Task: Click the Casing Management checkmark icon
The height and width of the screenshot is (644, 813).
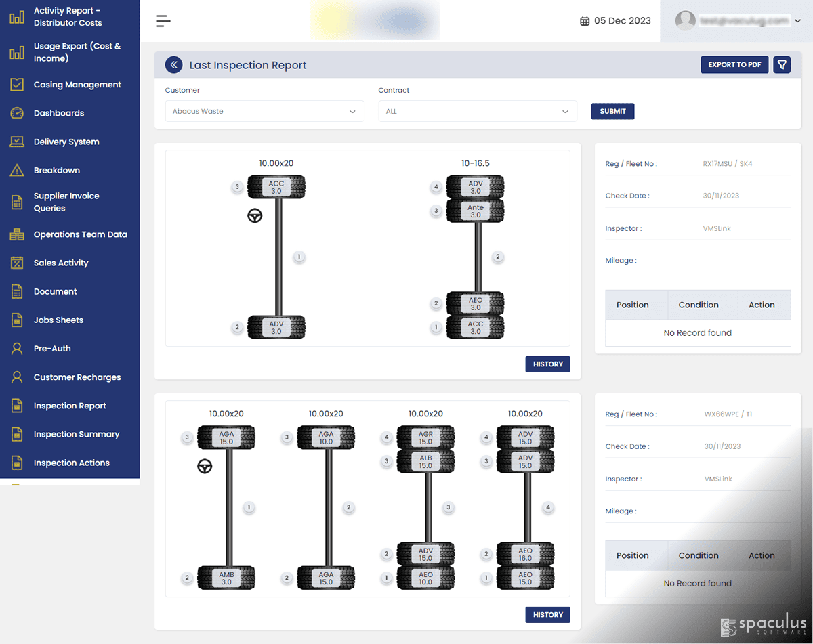Action: (x=17, y=85)
